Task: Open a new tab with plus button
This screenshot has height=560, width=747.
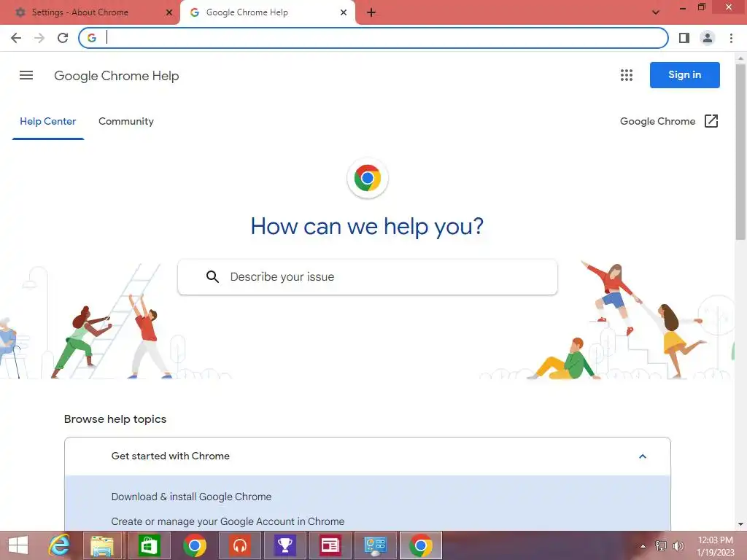Action: (371, 12)
